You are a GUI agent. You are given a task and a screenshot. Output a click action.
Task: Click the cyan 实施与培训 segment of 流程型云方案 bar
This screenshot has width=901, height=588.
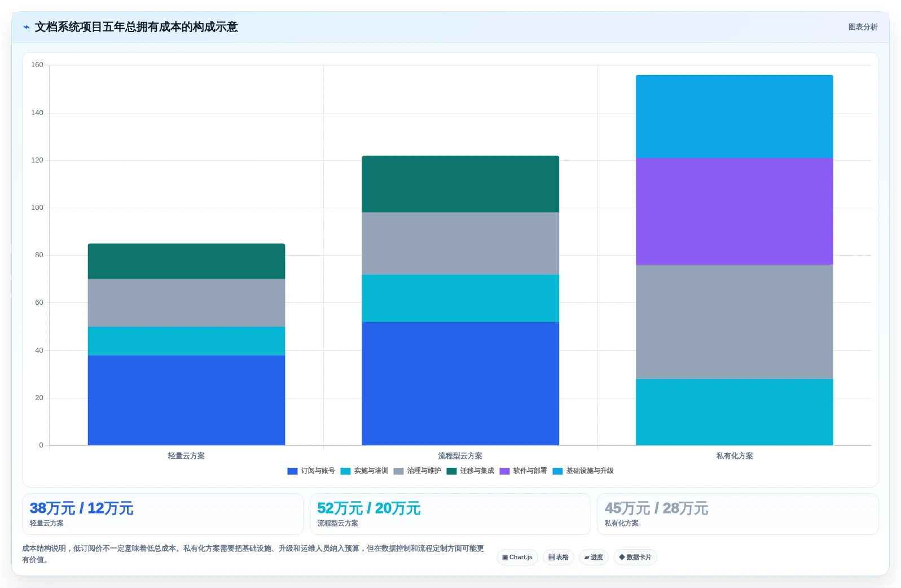click(x=460, y=299)
